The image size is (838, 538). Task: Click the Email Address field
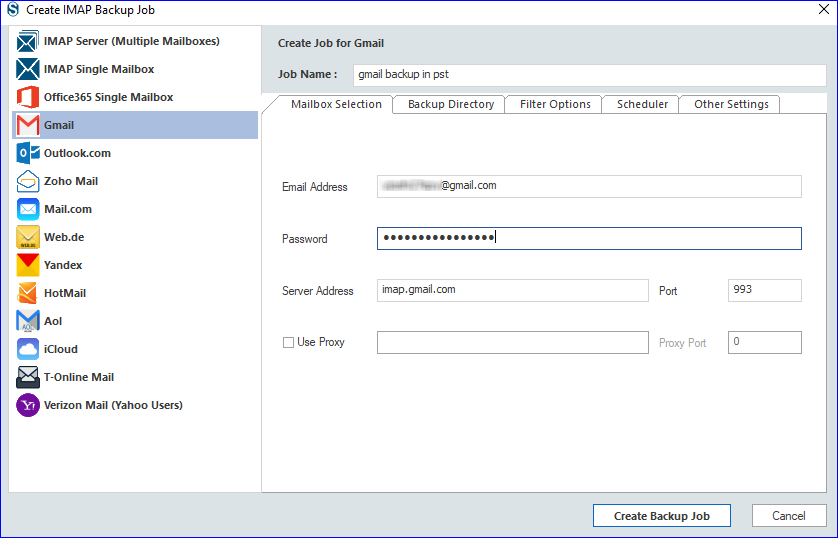click(589, 186)
